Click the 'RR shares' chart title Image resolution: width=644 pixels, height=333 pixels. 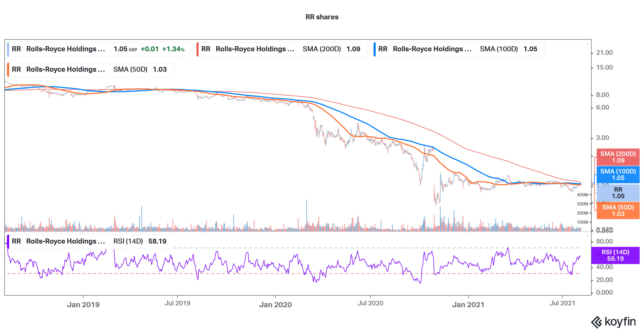[x=322, y=17]
